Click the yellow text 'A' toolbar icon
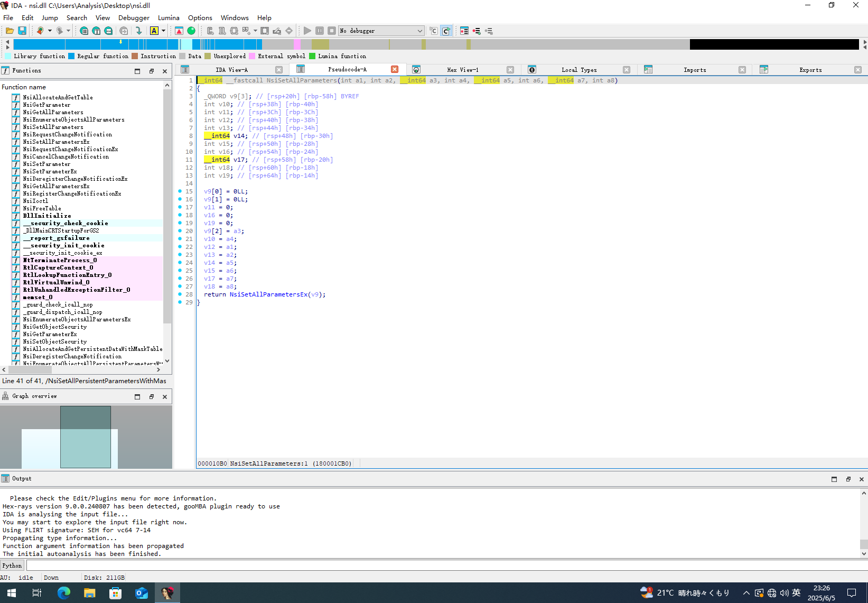The width and height of the screenshot is (868, 603). coord(154,31)
